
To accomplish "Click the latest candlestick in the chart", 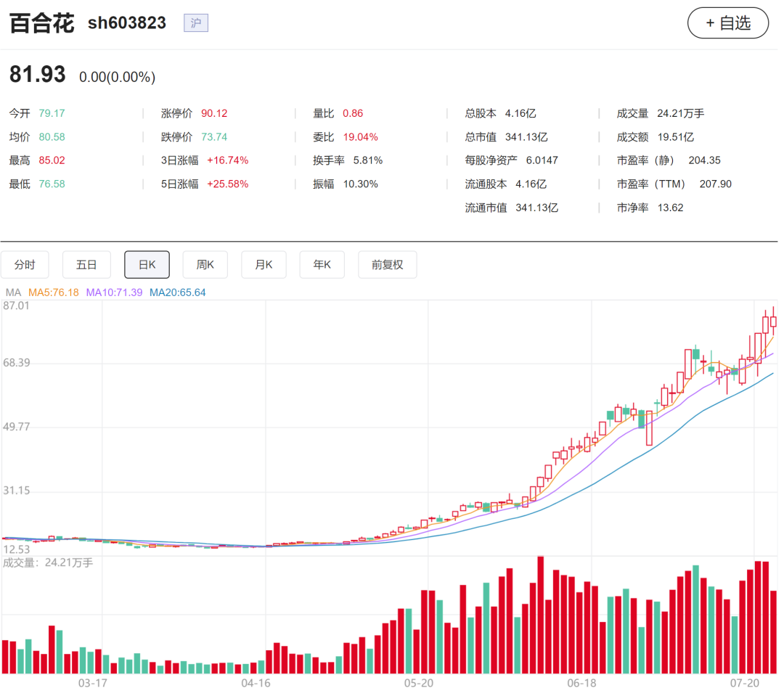I will tap(774, 321).
